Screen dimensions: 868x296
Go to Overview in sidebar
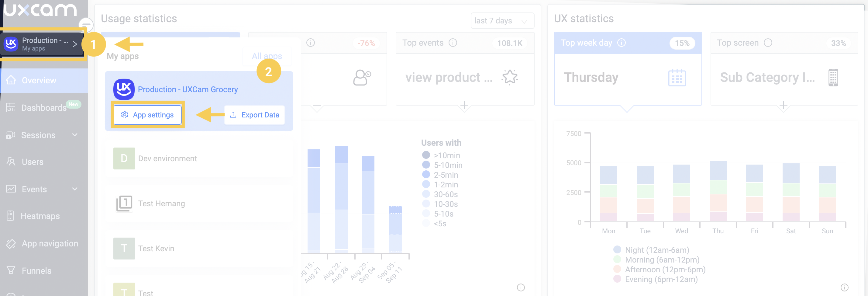pos(44,80)
